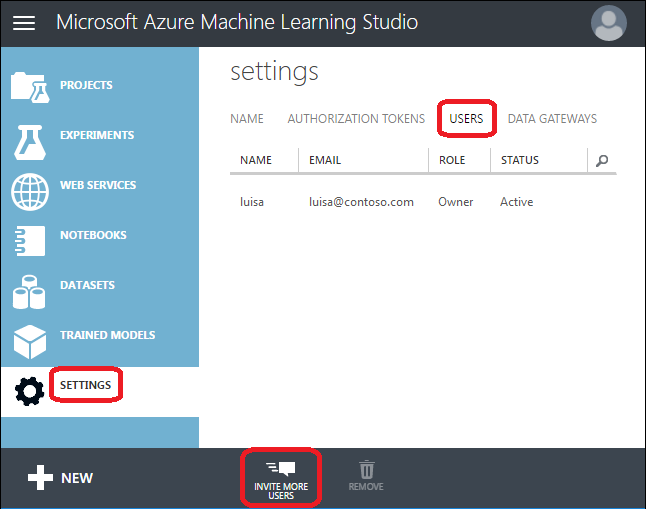Screen dimensions: 646x509
Task: Sort by the EMAIL column header
Action: 325,160
